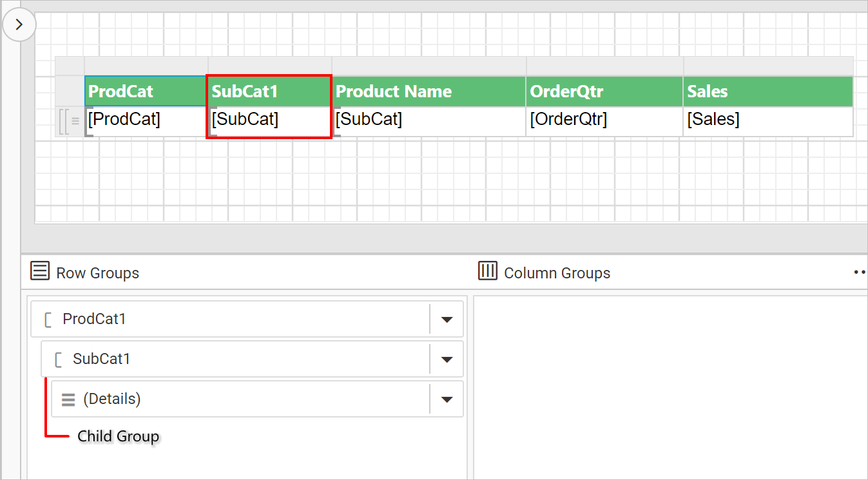The width and height of the screenshot is (868, 480).
Task: Click the Details group lines icon
Action: pos(68,399)
